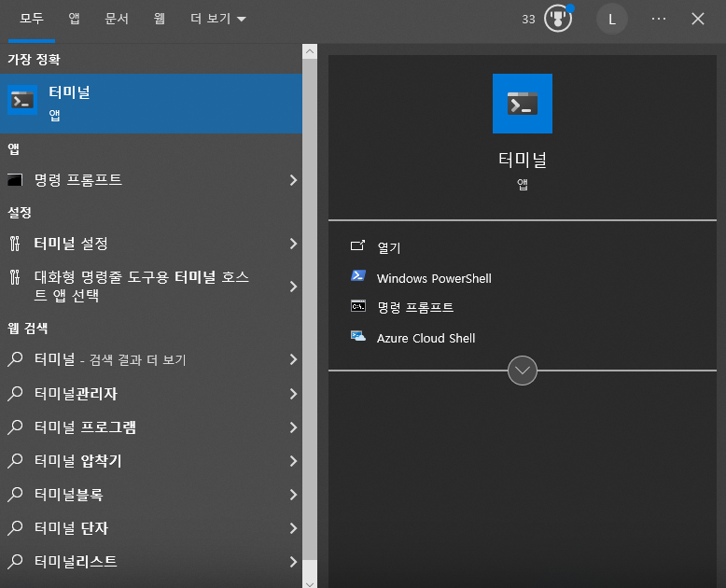The image size is (726, 588).
Task: Expand more actions with circled chevron
Action: click(523, 371)
